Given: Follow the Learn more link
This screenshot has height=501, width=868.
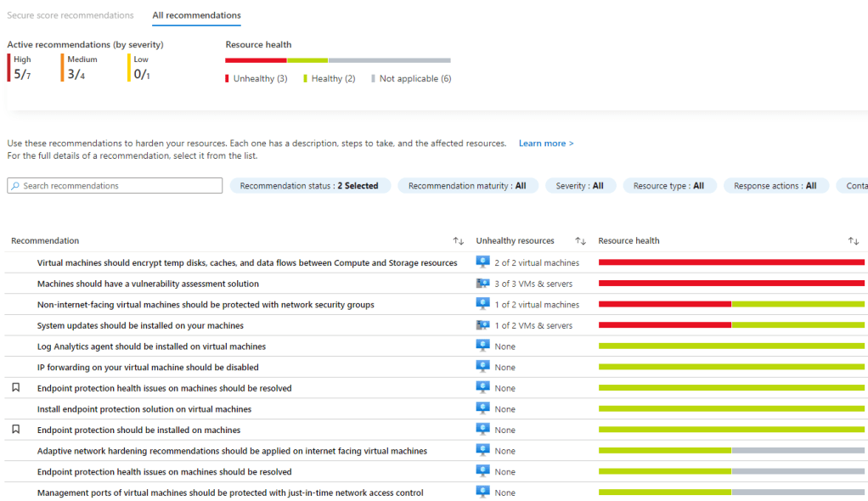Looking at the screenshot, I should point(546,144).
